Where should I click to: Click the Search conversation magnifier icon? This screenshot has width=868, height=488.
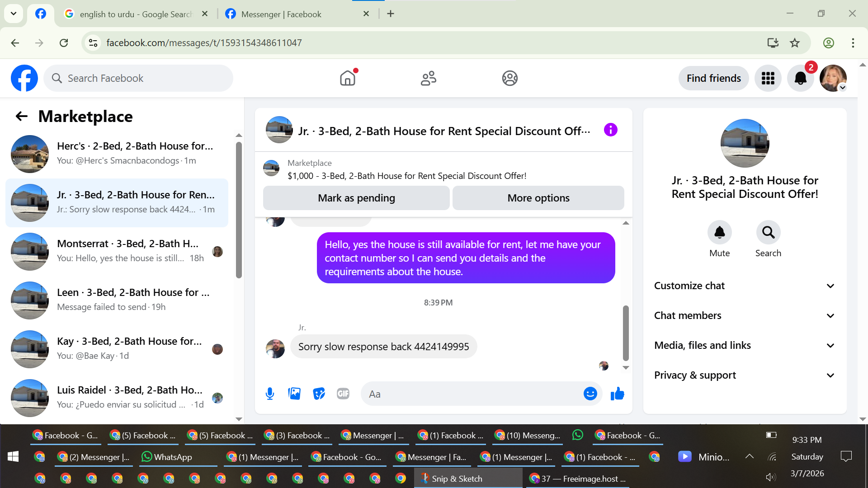(768, 232)
